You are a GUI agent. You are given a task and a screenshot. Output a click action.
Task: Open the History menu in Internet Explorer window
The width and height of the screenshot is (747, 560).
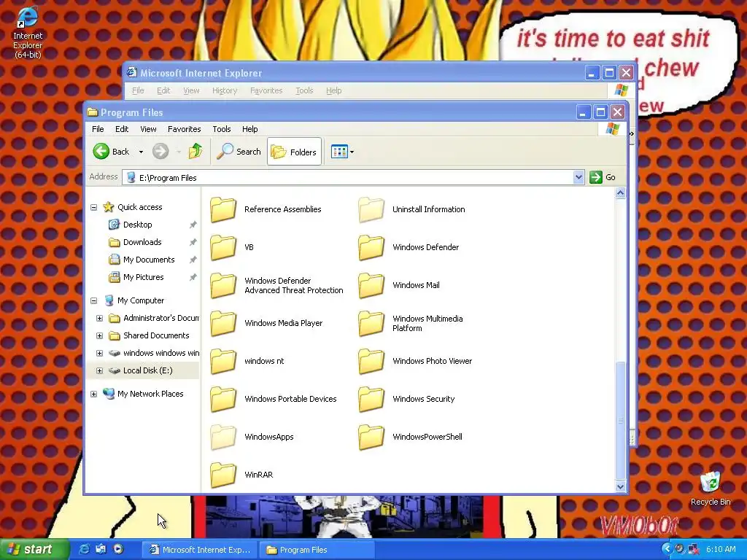225,90
